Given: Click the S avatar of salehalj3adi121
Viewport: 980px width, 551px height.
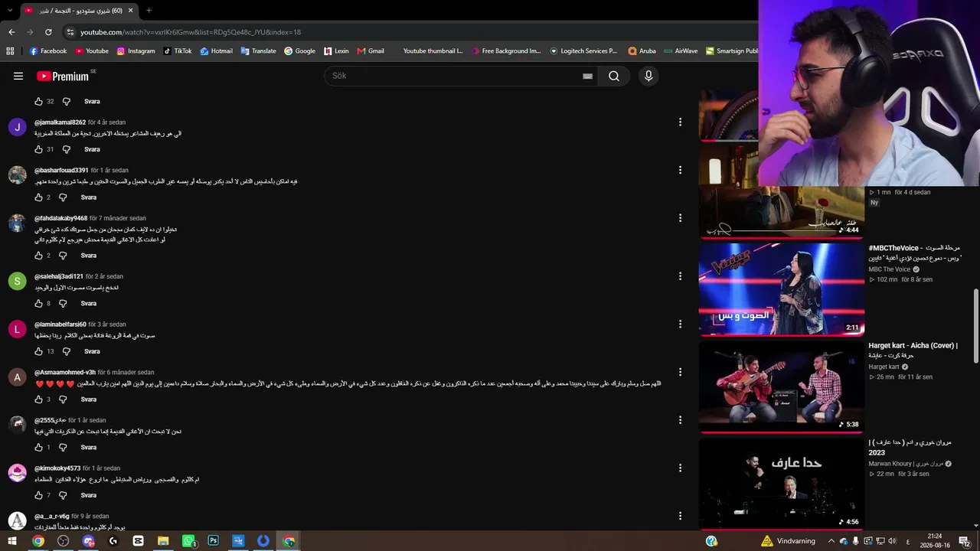Looking at the screenshot, I should coord(18,281).
